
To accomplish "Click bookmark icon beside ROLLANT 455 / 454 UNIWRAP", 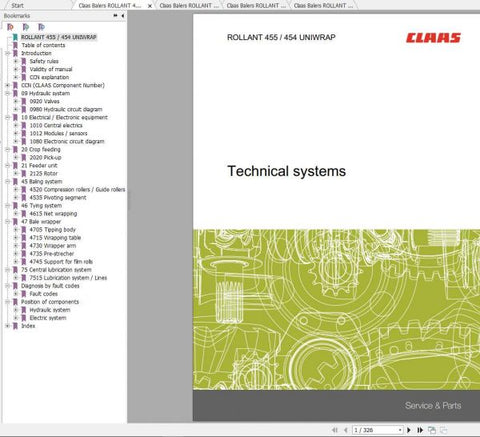I will (x=15, y=37).
